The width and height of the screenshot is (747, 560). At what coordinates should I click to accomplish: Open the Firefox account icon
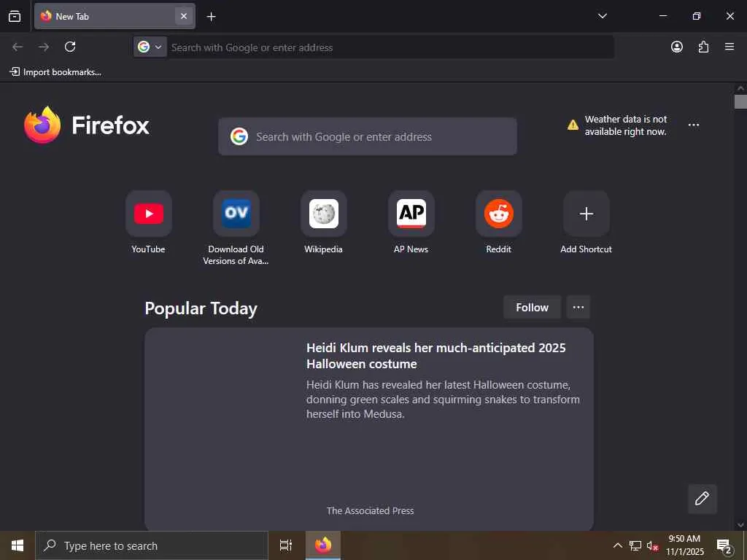676,47
